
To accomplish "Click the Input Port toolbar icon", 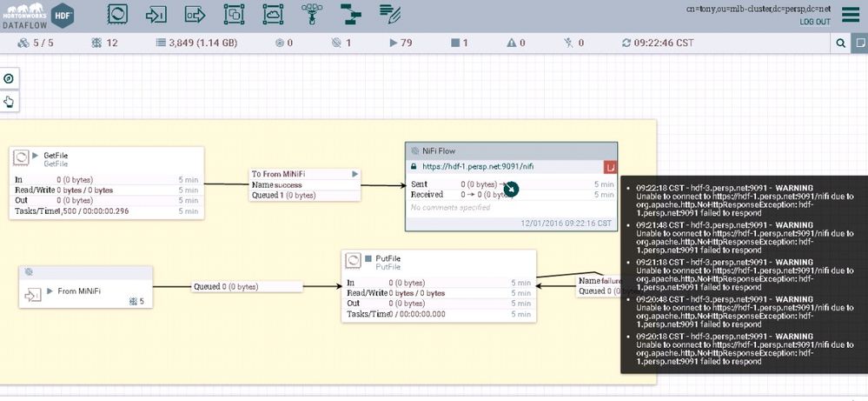I will 156,15.
